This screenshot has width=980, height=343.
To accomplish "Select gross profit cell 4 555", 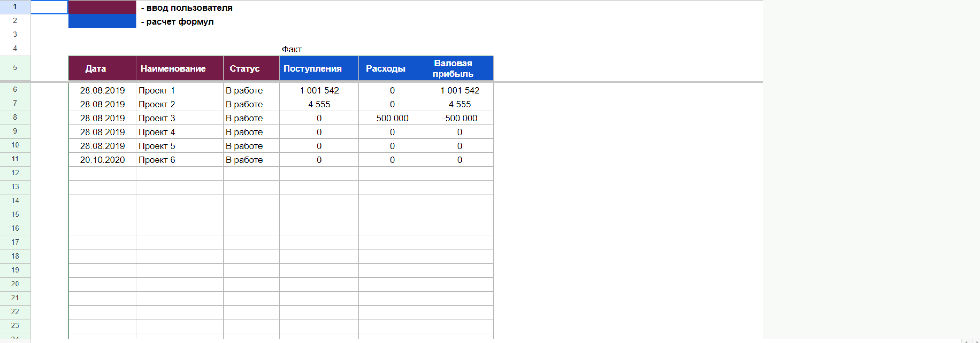I will (x=460, y=104).
